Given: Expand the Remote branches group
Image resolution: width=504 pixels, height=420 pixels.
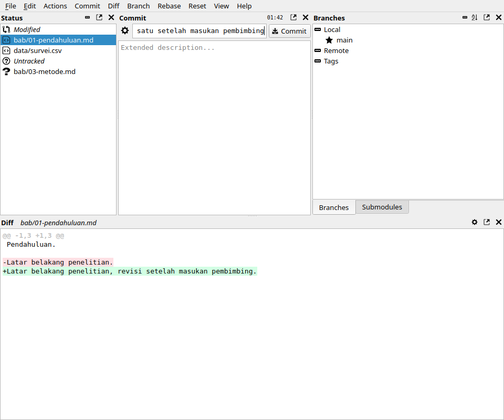Looking at the screenshot, I should point(318,50).
